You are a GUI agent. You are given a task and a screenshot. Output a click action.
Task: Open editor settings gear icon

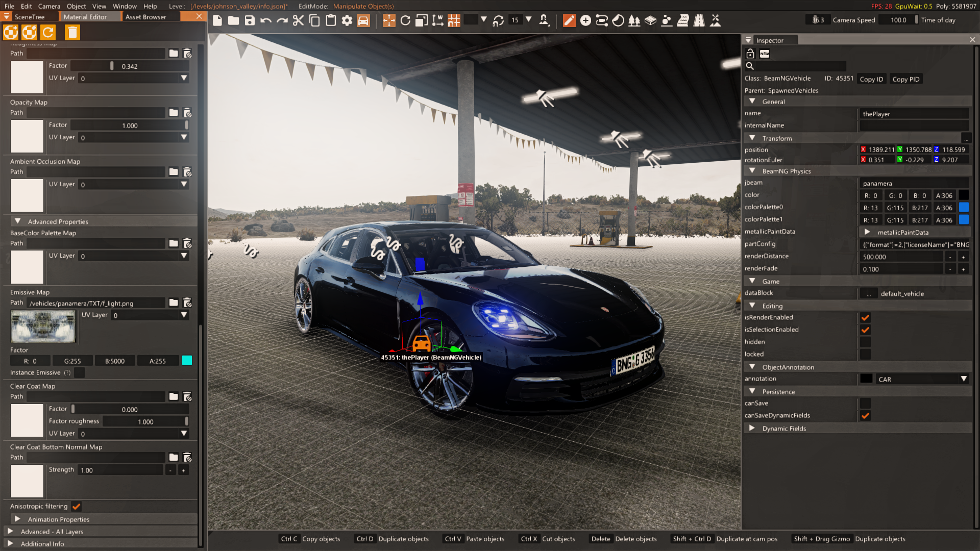click(347, 20)
